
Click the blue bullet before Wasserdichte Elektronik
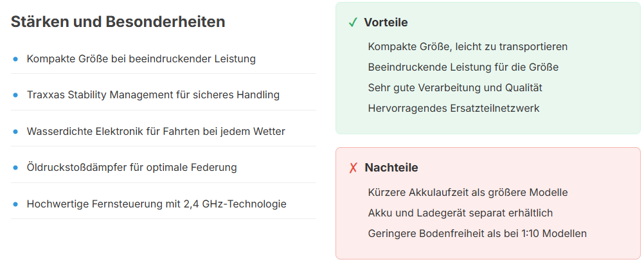(15, 132)
